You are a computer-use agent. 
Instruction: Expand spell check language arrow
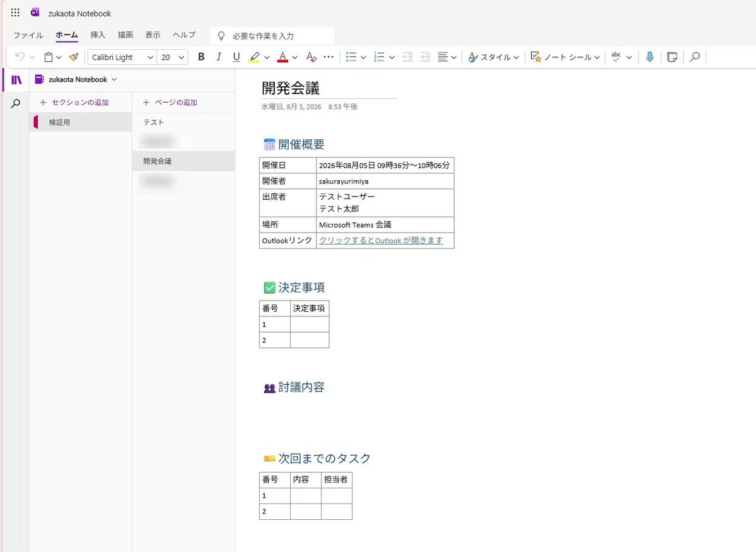(629, 57)
